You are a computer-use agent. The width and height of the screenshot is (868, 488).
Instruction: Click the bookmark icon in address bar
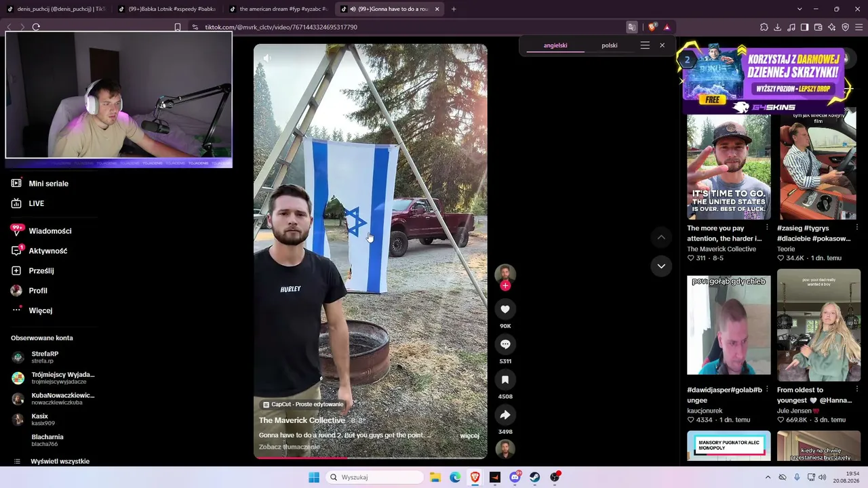coord(178,27)
